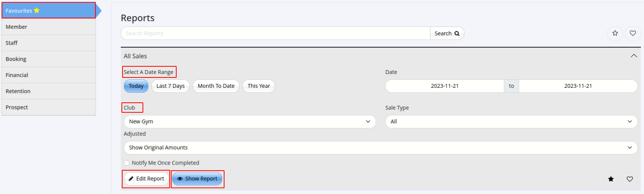Screen dimensions: 644x194
Task: Click the heart icon in All Sales panel
Action: coord(630,179)
